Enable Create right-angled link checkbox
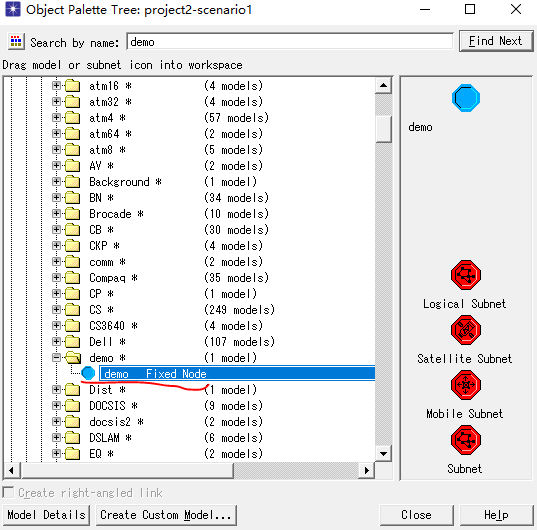This screenshot has width=537, height=530. pos(8,493)
